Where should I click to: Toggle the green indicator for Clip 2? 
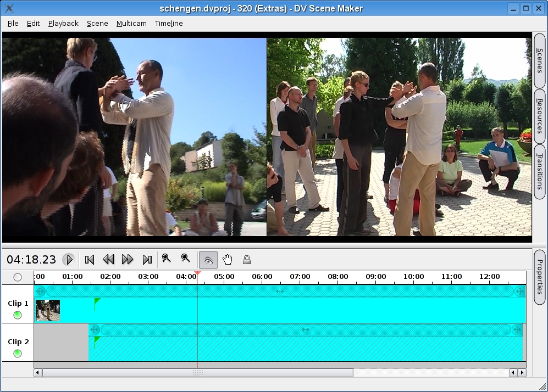pyautogui.click(x=18, y=354)
